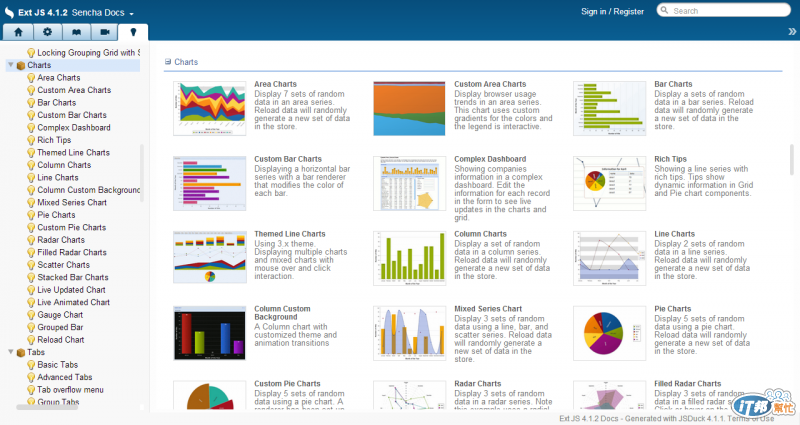Click the Custom Pie Charts title
The width and height of the screenshot is (800, 425).
(x=287, y=384)
